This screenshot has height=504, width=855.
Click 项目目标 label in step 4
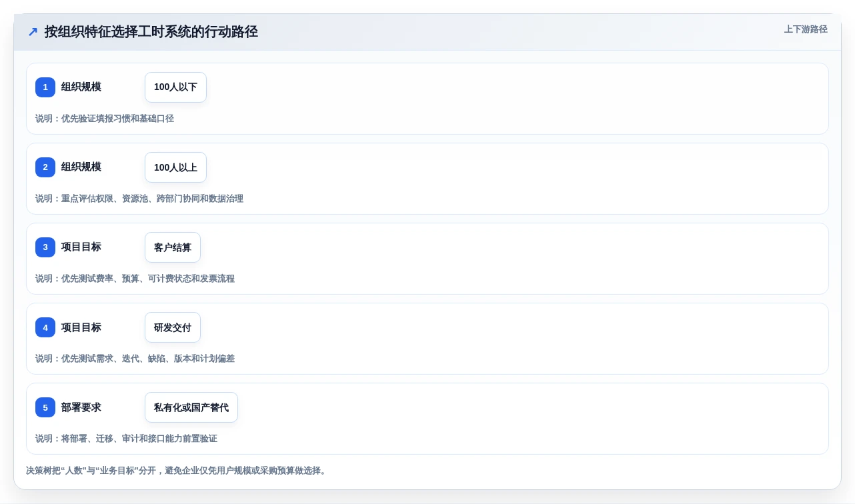pyautogui.click(x=81, y=327)
